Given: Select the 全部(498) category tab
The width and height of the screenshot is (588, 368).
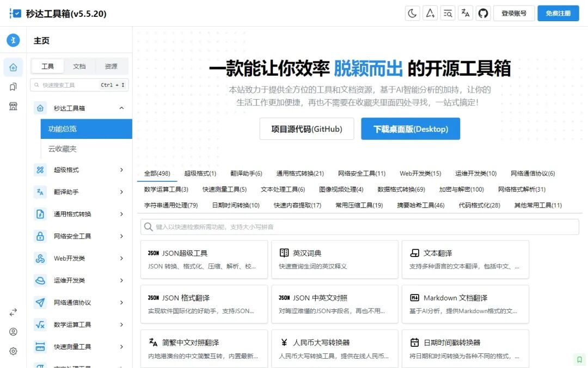Looking at the screenshot, I should coord(157,174).
